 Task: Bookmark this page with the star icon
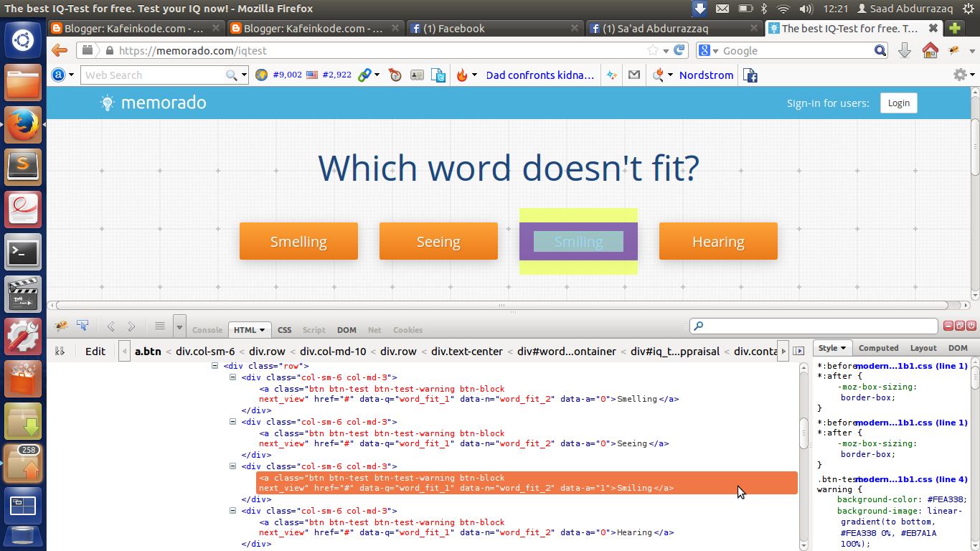click(x=653, y=51)
